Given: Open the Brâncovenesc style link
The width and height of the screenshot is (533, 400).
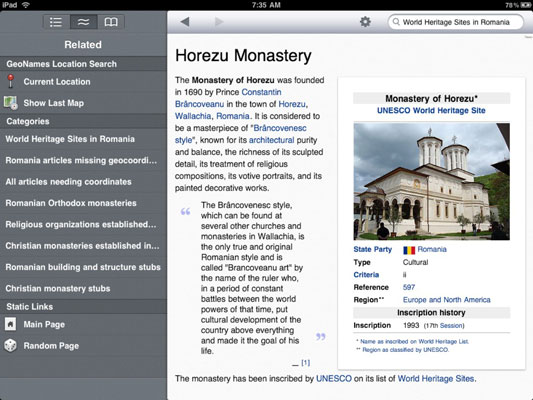Looking at the screenshot, I should pos(280,128).
